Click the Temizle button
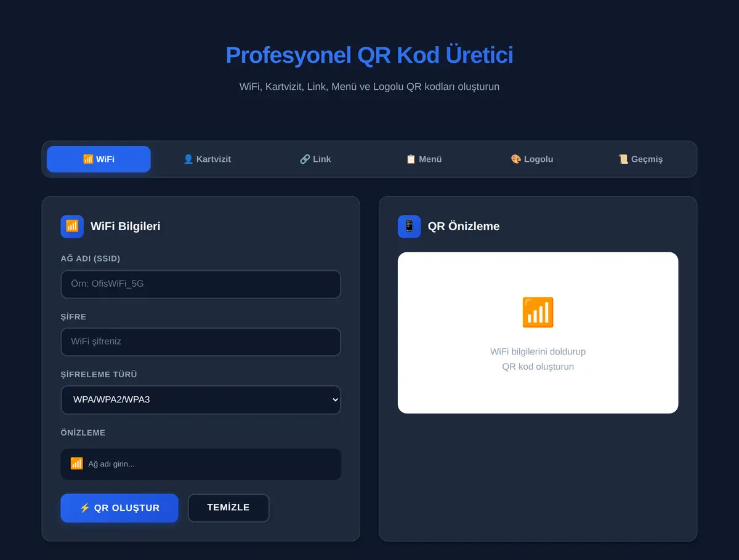Screen dimensions: 739x560 [228, 508]
